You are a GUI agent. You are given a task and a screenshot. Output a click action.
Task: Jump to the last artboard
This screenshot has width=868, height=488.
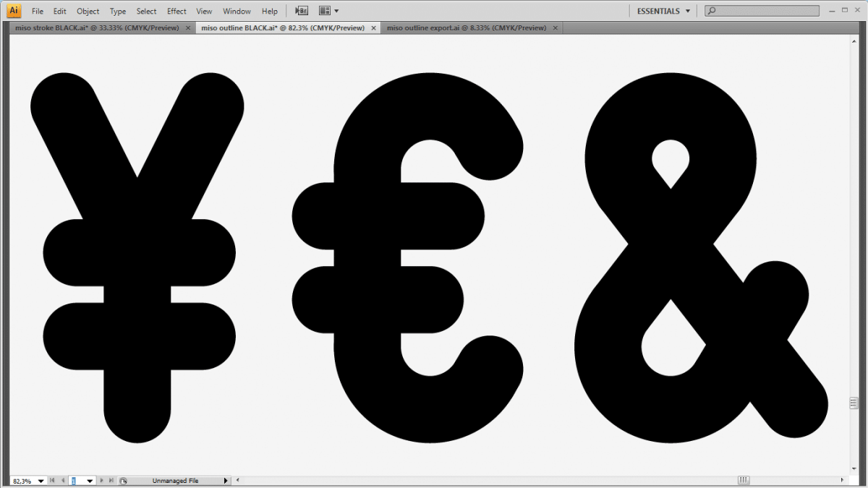pyautogui.click(x=111, y=481)
